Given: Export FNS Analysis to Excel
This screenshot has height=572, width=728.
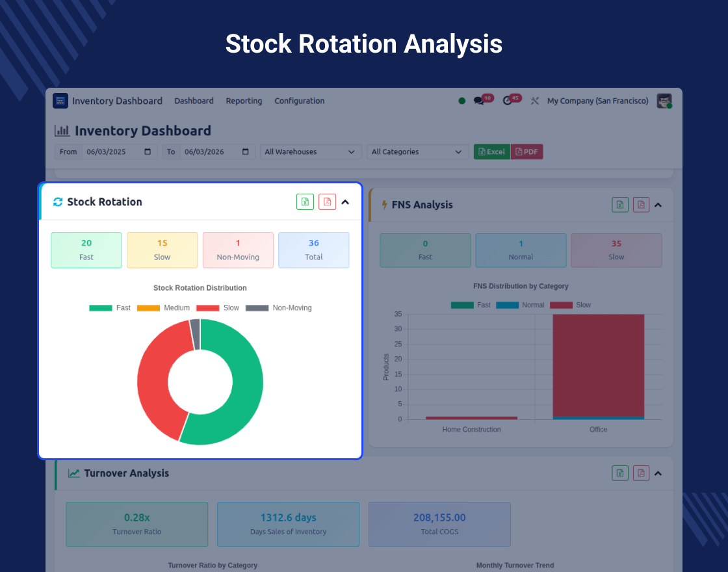Looking at the screenshot, I should (x=620, y=205).
